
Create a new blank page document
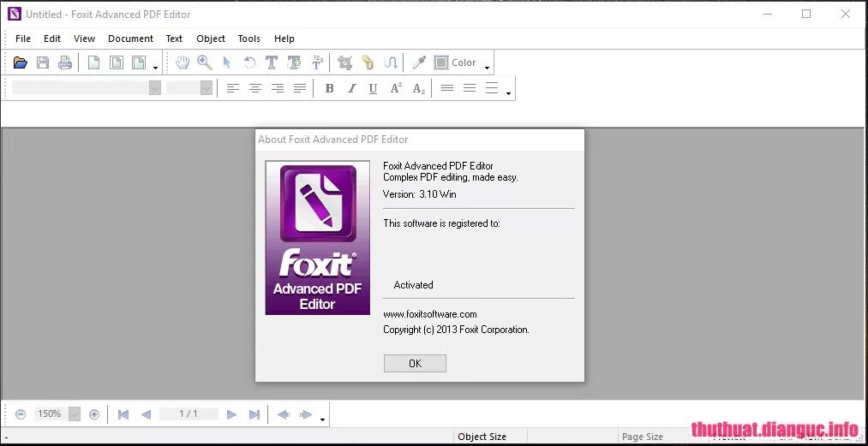94,62
